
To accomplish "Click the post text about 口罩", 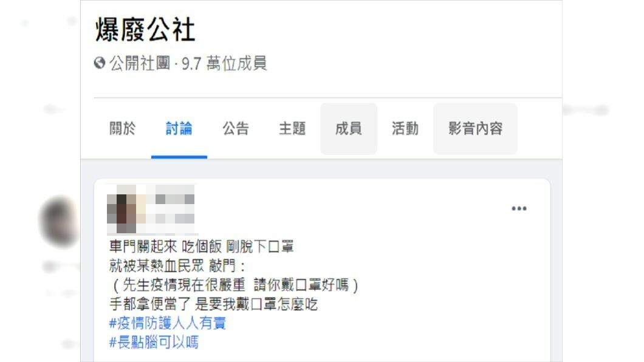I will coord(234,275).
